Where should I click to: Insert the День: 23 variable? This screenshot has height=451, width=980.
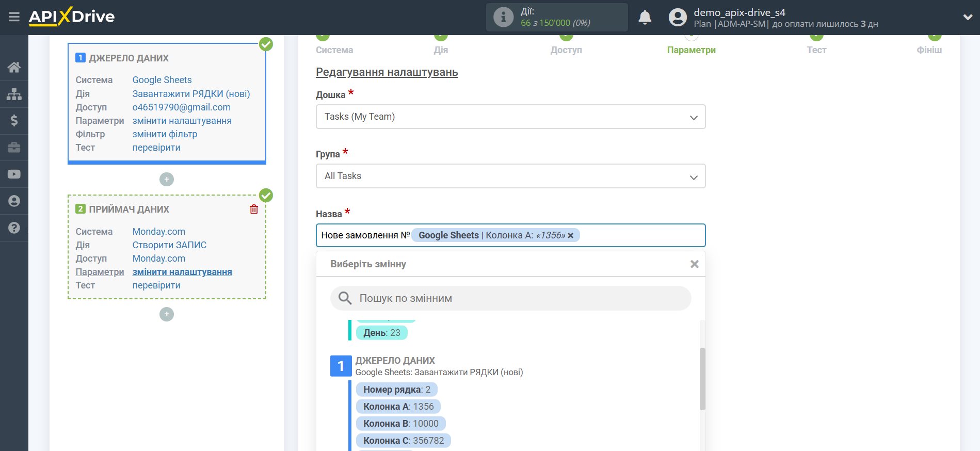[x=382, y=333]
